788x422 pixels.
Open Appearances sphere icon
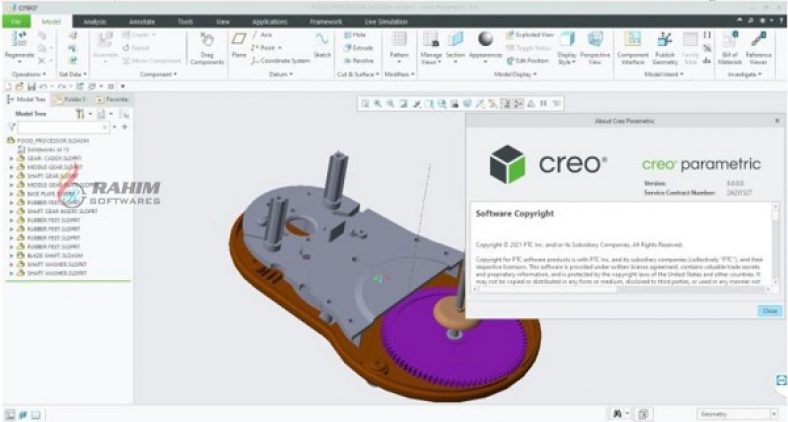click(485, 39)
